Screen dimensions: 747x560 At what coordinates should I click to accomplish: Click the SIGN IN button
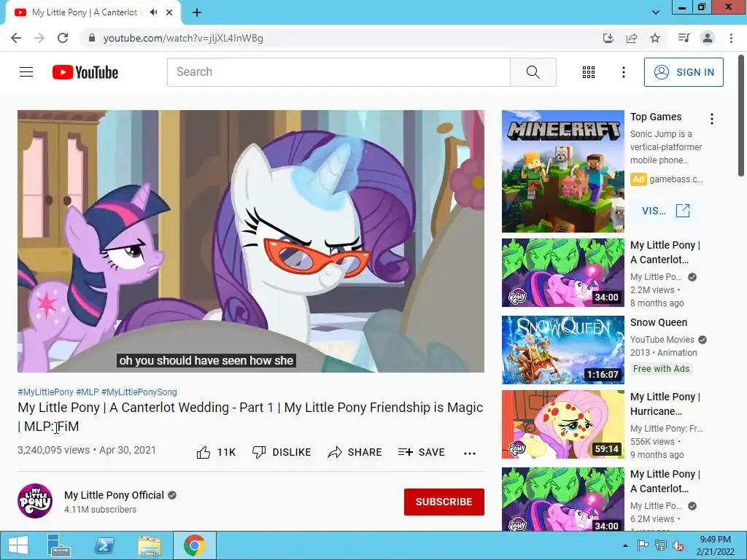[x=684, y=72]
